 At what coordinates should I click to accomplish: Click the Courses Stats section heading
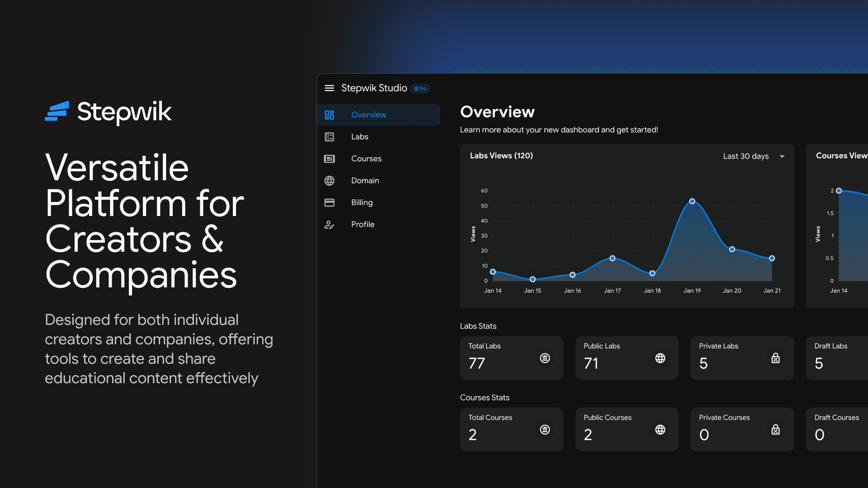click(485, 398)
